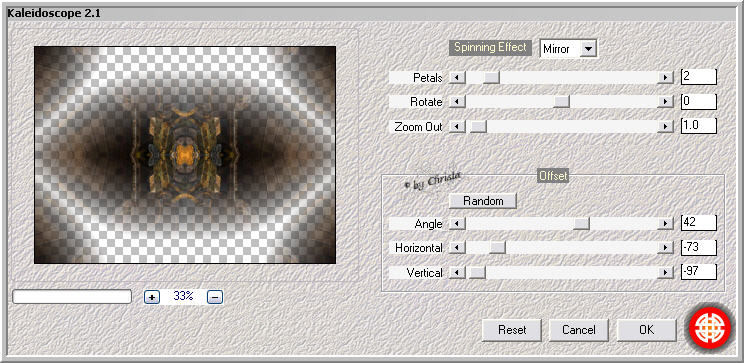Click the kaleidoscope preview image
744x363 pixels.
[185, 155]
